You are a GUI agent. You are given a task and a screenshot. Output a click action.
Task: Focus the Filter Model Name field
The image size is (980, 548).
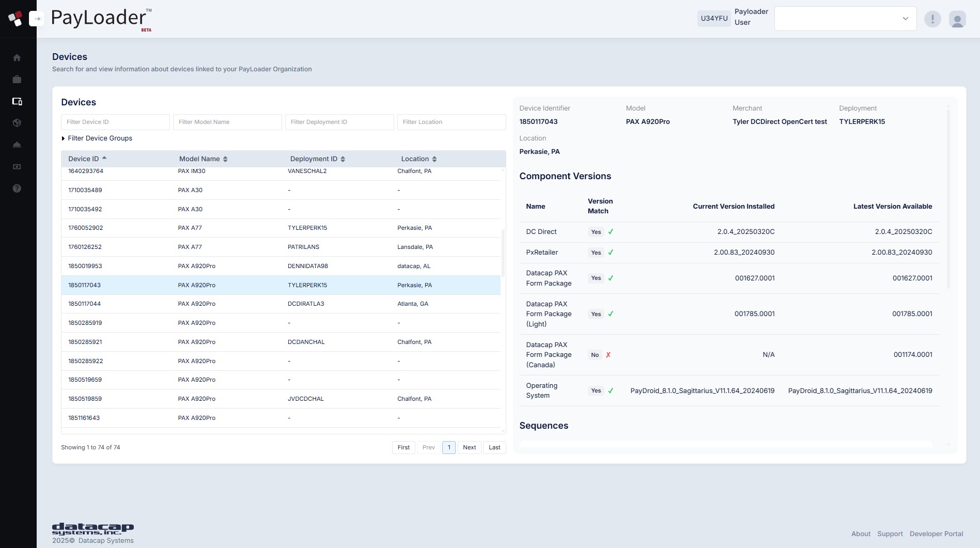(227, 122)
